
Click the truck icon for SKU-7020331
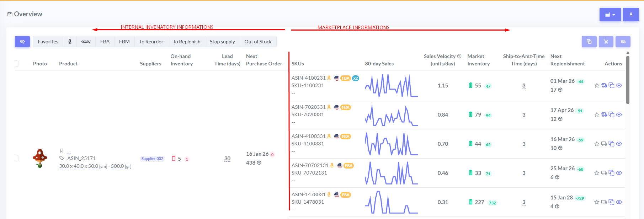pyautogui.click(x=604, y=114)
